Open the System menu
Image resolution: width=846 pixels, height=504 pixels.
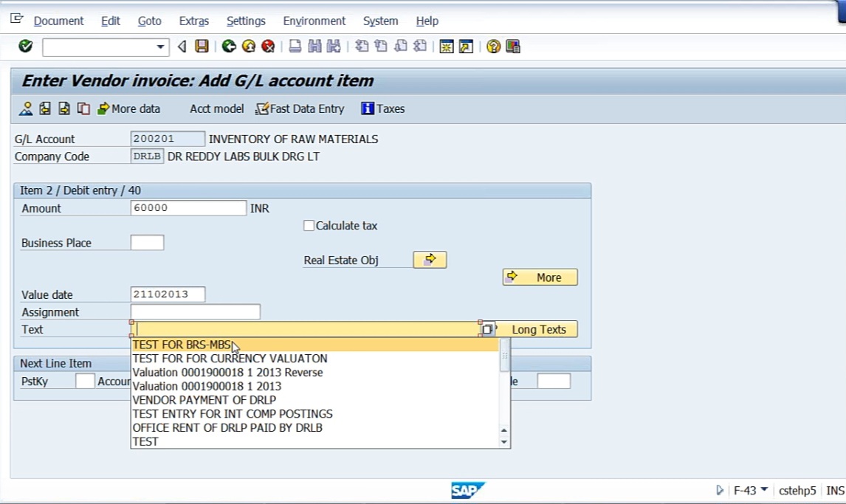click(380, 21)
